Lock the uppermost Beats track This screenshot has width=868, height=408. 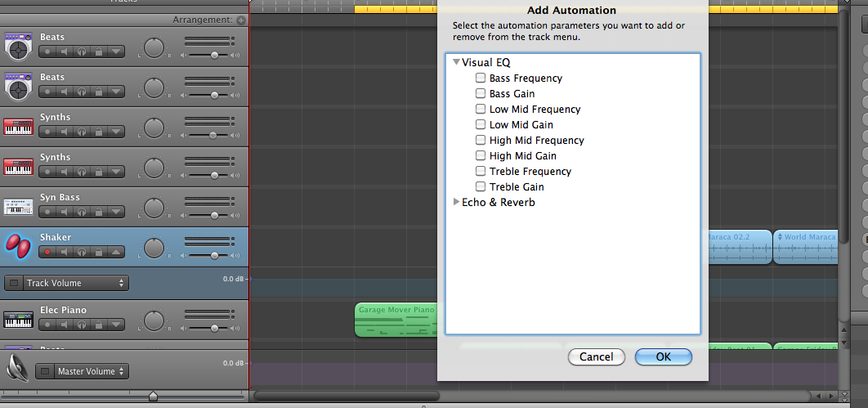99,52
